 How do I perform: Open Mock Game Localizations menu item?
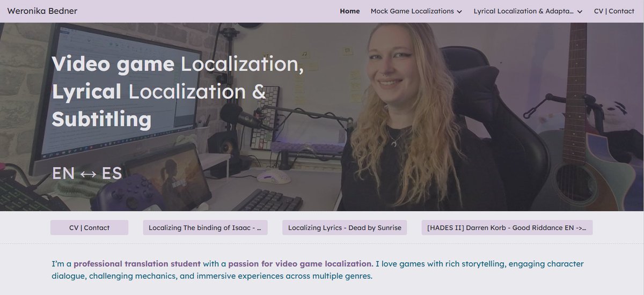click(412, 11)
